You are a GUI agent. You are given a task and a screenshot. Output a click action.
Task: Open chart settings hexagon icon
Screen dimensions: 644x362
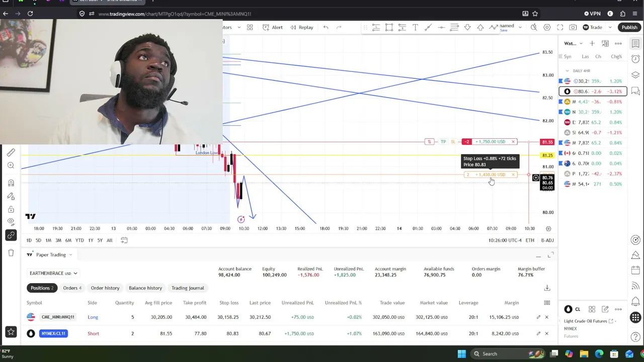click(x=547, y=27)
